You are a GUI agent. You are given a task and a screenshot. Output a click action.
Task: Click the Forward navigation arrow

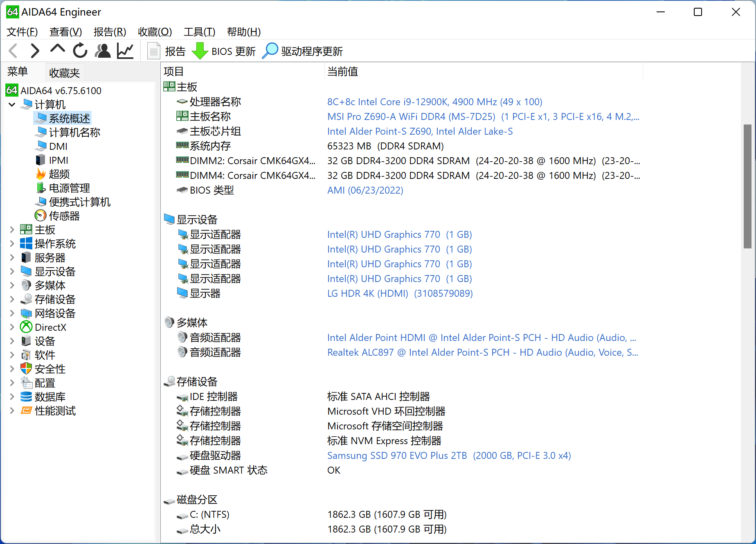pyautogui.click(x=35, y=51)
